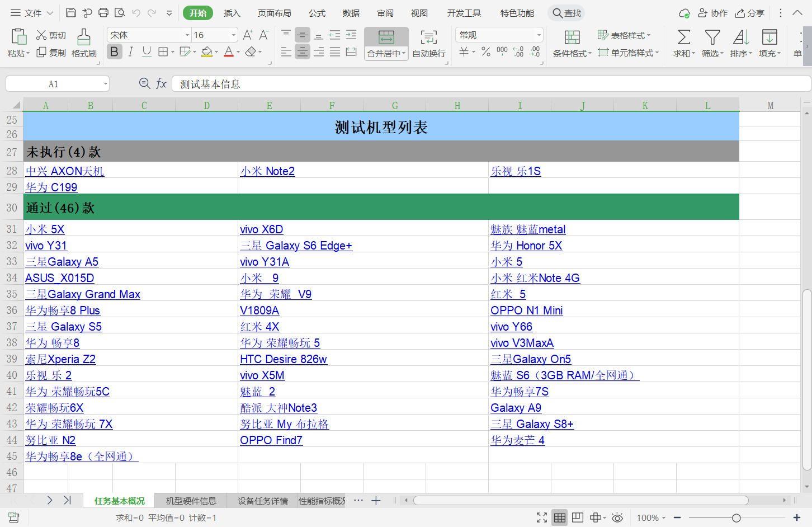Click the font color A icon
This screenshot has height=527, width=812.
point(228,52)
